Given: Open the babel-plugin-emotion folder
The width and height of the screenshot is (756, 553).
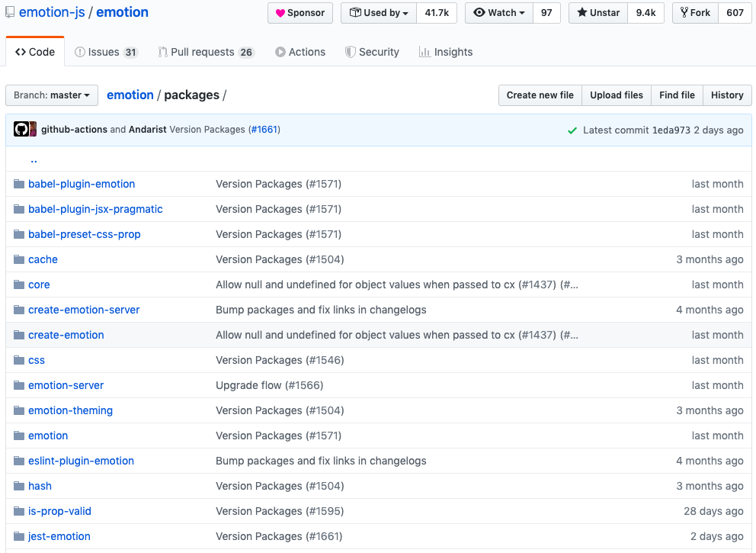Looking at the screenshot, I should (x=82, y=184).
